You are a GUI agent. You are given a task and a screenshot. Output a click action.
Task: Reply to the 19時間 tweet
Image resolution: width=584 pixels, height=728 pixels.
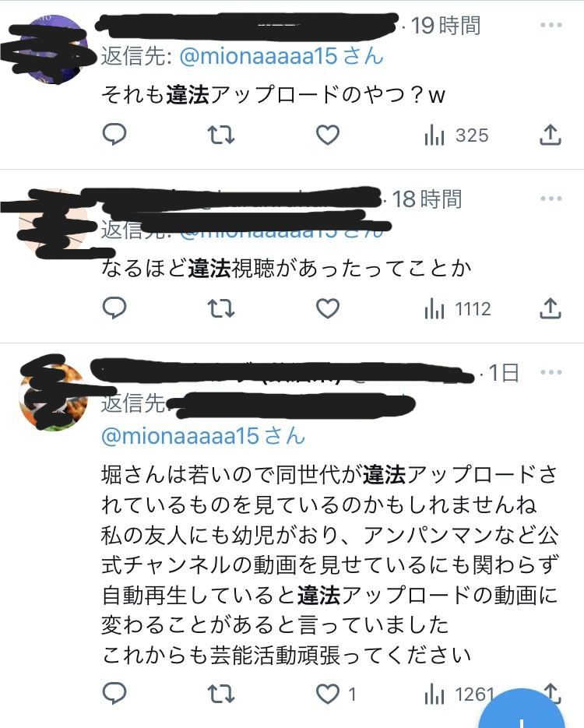pos(114,135)
